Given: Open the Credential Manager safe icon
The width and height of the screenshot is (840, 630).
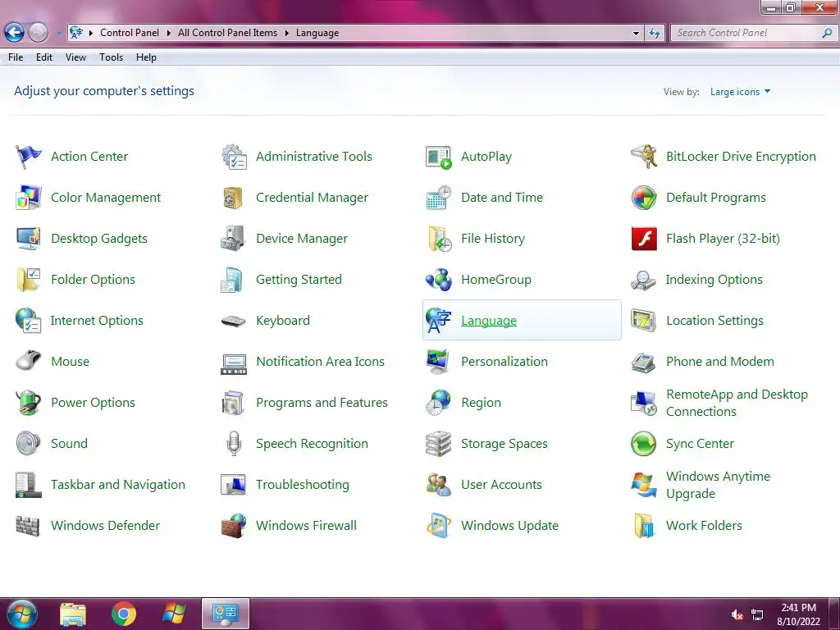Looking at the screenshot, I should click(234, 198).
